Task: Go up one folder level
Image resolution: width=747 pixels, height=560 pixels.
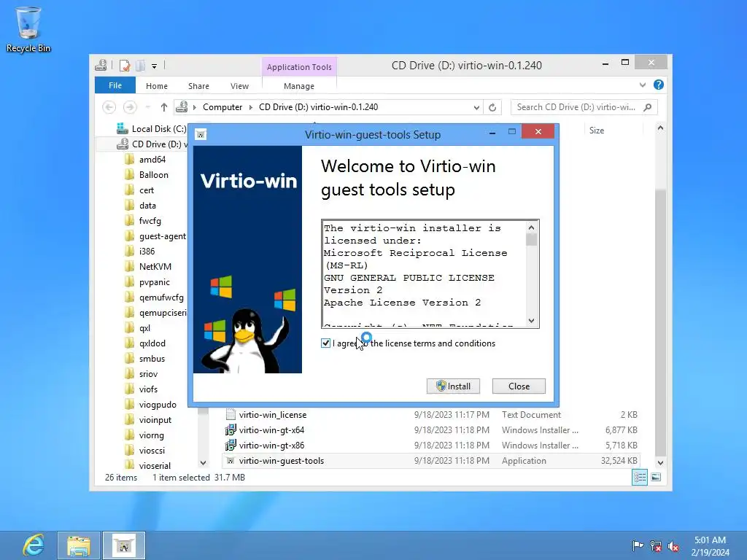Action: point(164,107)
